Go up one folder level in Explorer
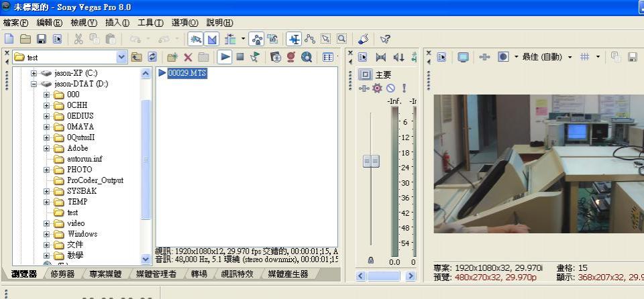644x299 pixels. (x=136, y=57)
